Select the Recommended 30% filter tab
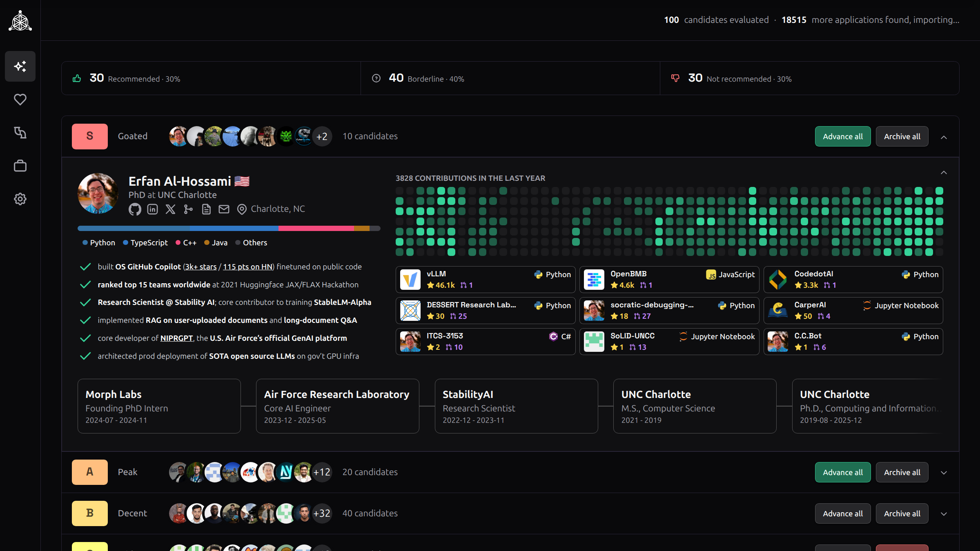Screen dimensions: 980x551 point(211,78)
